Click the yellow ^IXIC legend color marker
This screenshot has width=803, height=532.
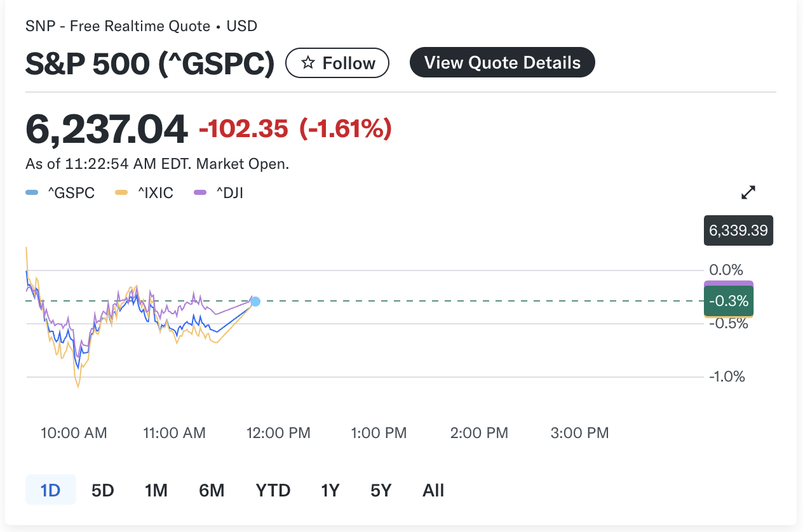click(121, 192)
